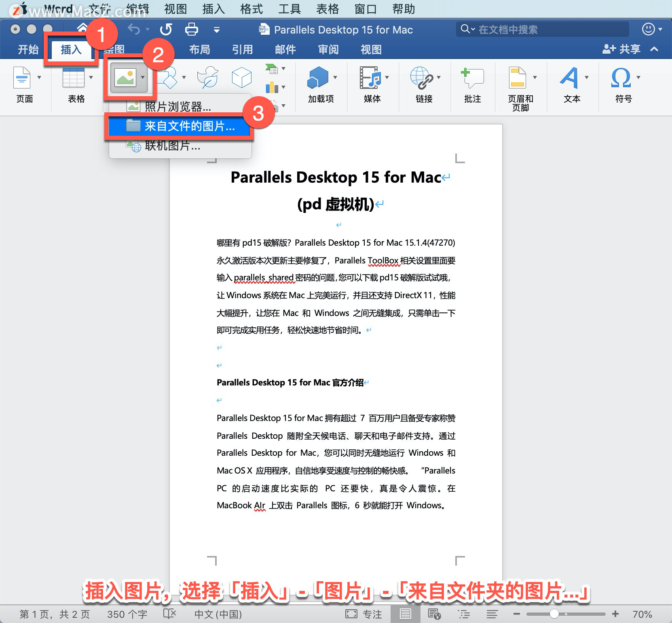Open spelling check book icon in status bar

pos(169,614)
